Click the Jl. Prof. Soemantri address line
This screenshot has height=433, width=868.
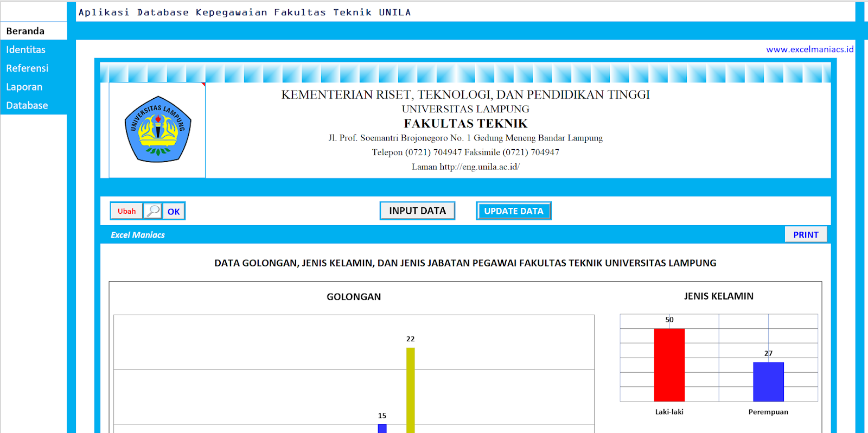click(x=465, y=138)
